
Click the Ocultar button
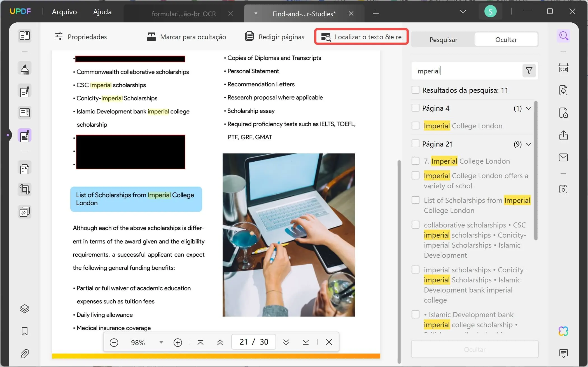point(506,39)
